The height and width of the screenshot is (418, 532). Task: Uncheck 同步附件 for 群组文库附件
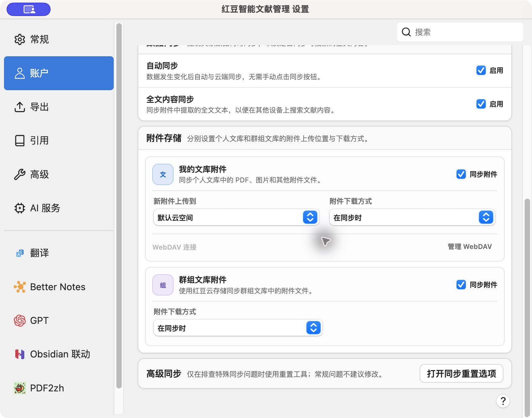(x=461, y=285)
